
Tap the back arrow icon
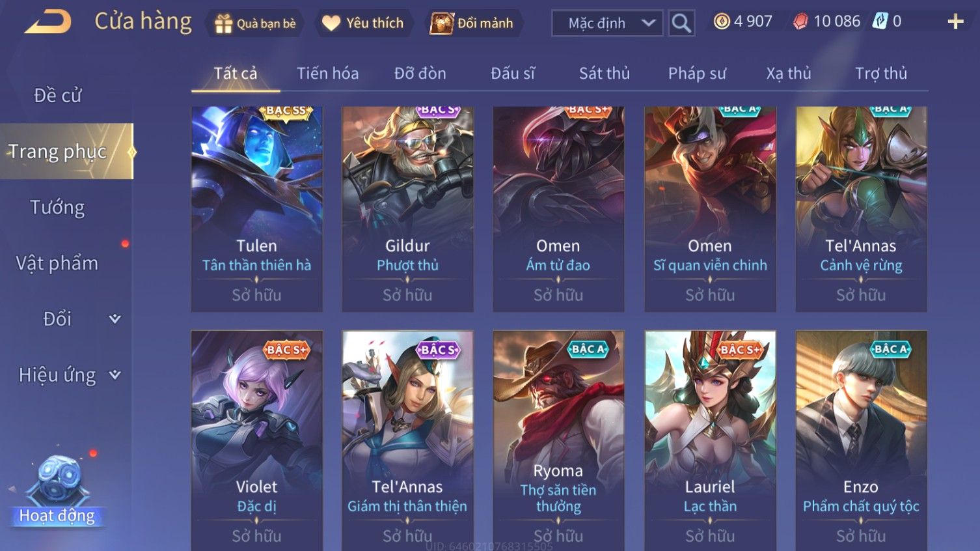[47, 22]
